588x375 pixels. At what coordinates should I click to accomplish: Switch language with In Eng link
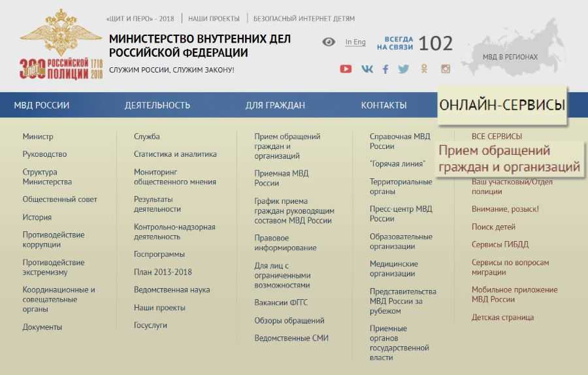tap(355, 42)
